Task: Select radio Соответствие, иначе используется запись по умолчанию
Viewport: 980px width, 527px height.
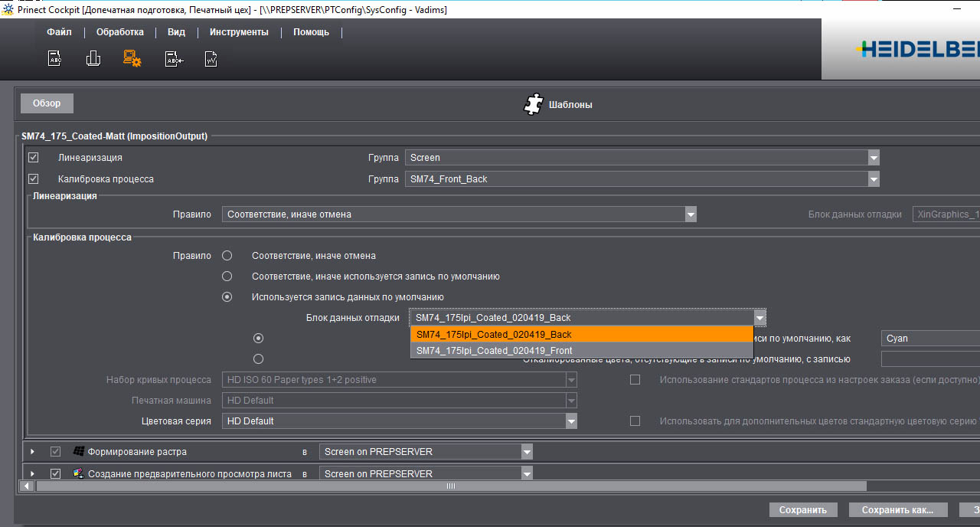Action: [227, 276]
